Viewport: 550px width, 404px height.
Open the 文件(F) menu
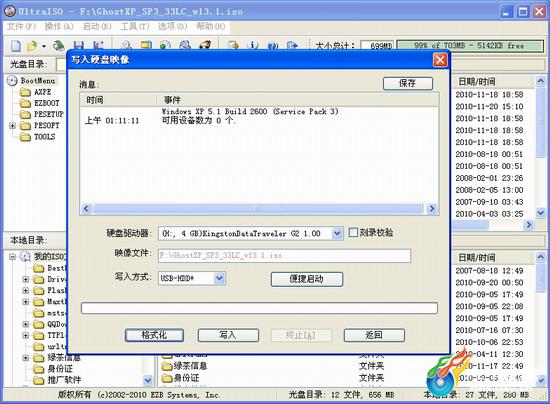coord(21,26)
